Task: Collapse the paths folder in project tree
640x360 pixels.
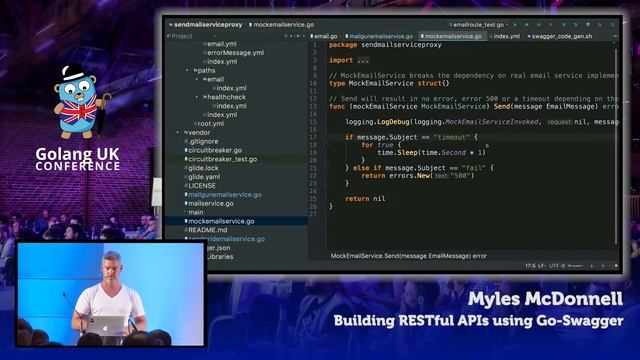Action: [187, 71]
